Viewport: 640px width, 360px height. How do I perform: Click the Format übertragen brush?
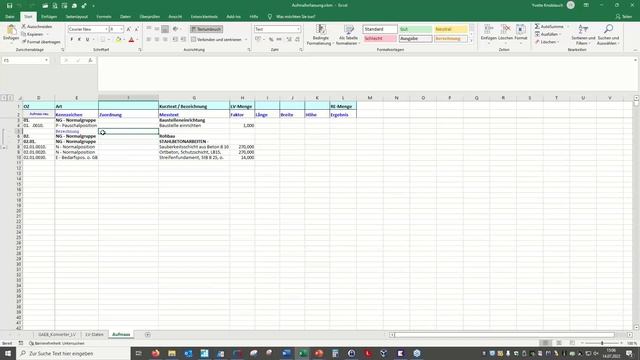(x=41, y=42)
